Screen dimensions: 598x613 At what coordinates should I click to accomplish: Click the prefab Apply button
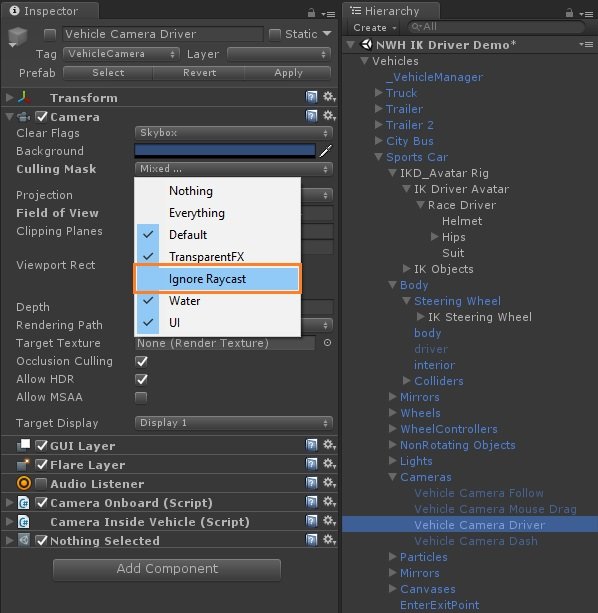(288, 73)
